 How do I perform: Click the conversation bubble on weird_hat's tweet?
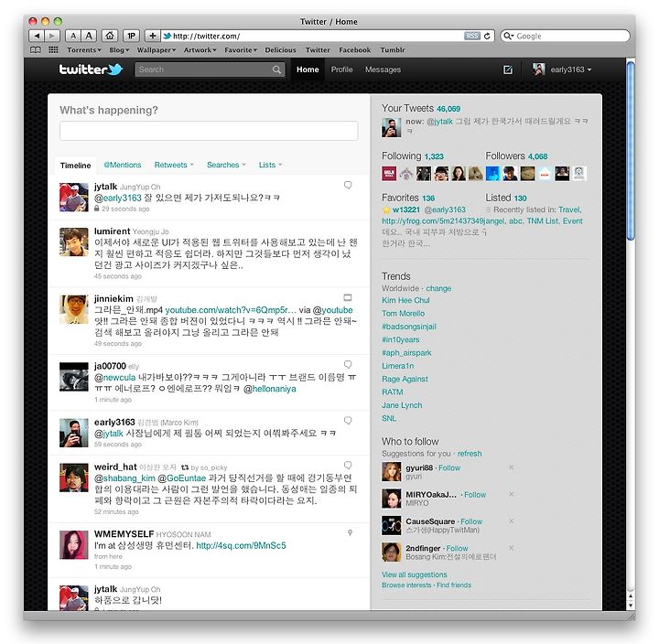coord(348,465)
